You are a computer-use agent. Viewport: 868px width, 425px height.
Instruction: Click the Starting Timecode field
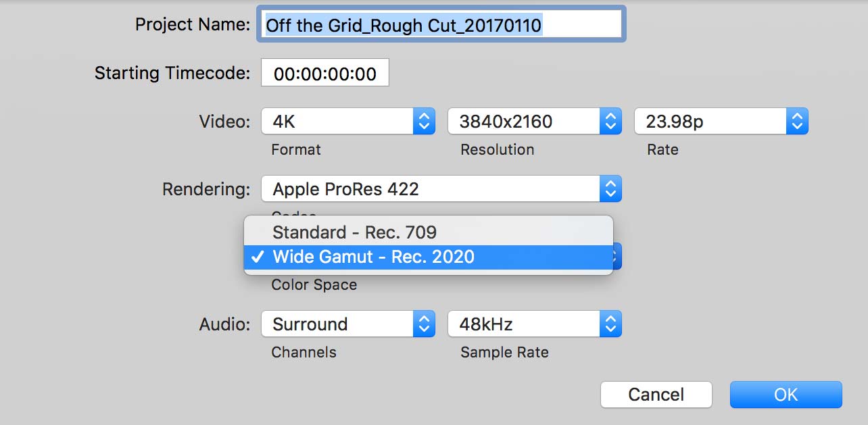coord(325,73)
